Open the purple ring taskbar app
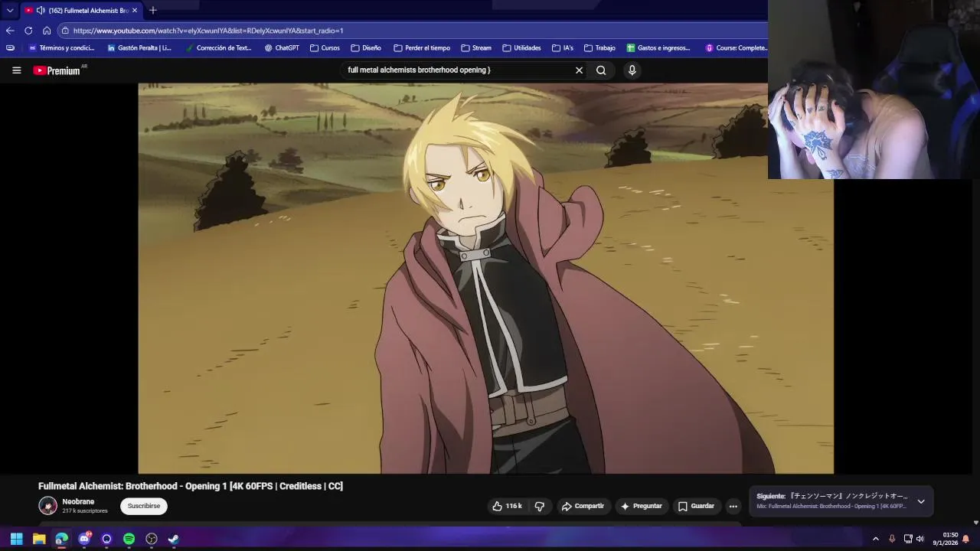 pos(106,539)
